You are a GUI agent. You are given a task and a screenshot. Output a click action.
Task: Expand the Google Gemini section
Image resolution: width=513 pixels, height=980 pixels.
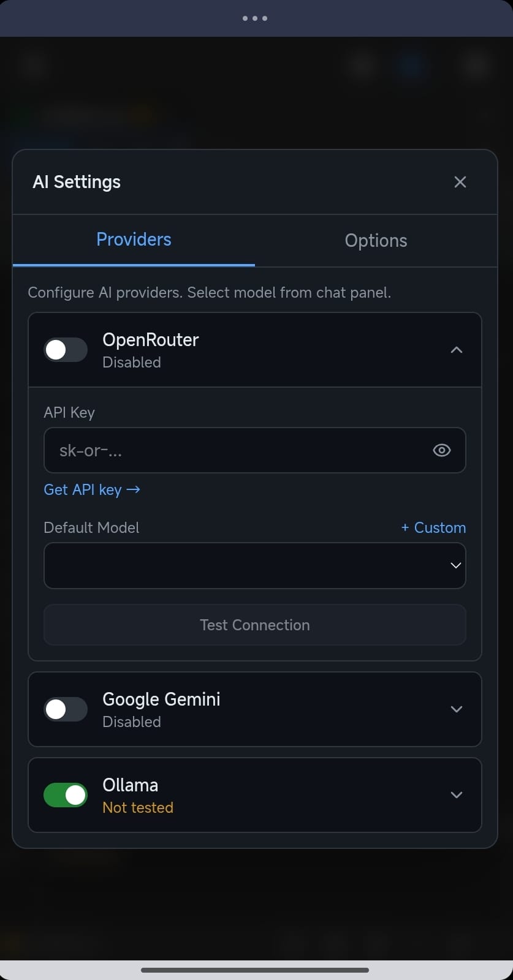click(456, 709)
